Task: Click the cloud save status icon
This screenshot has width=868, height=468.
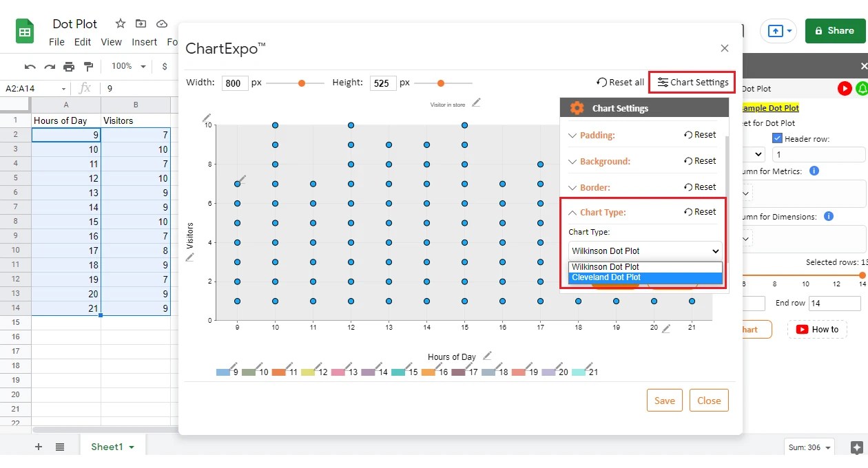Action: (162, 23)
